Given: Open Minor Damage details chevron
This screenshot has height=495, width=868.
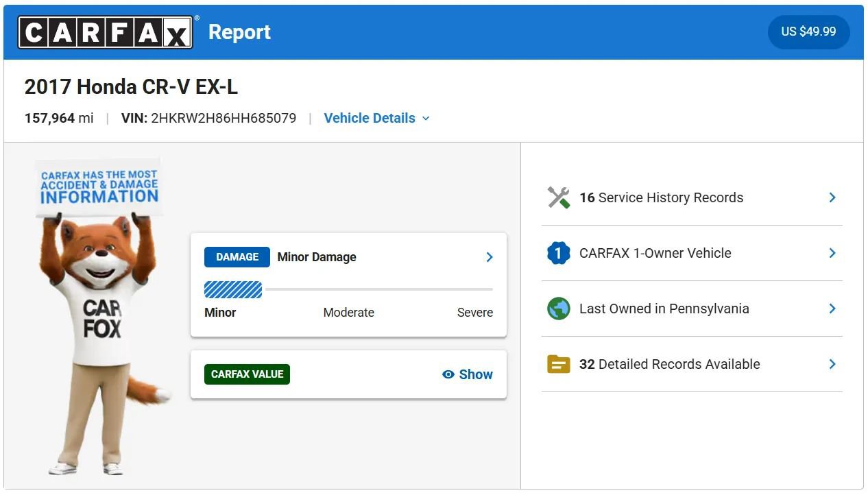Looking at the screenshot, I should tap(490, 257).
